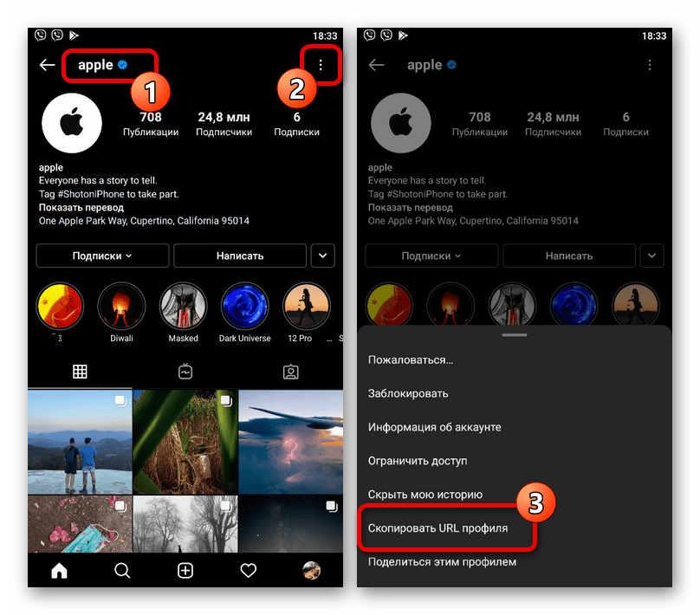The height and width of the screenshot is (615, 700).
Task: Open post with airplane wing and lightning
Action: click(x=290, y=442)
